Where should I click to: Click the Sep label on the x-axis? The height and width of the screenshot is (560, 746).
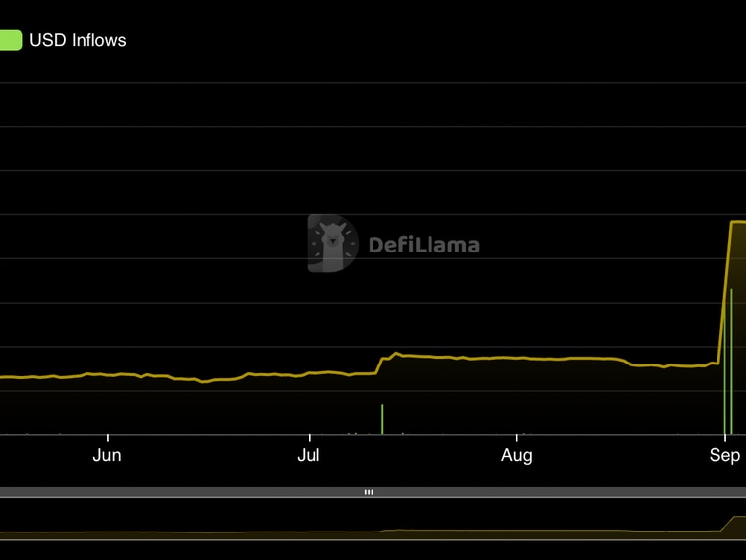[x=724, y=455]
